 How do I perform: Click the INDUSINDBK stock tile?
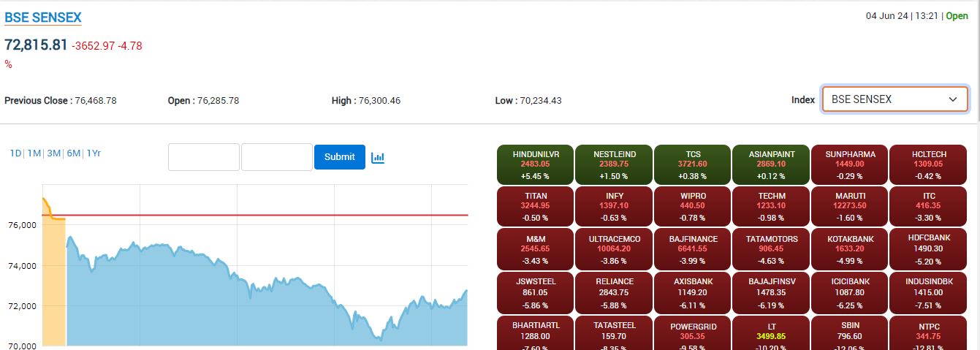(x=928, y=292)
